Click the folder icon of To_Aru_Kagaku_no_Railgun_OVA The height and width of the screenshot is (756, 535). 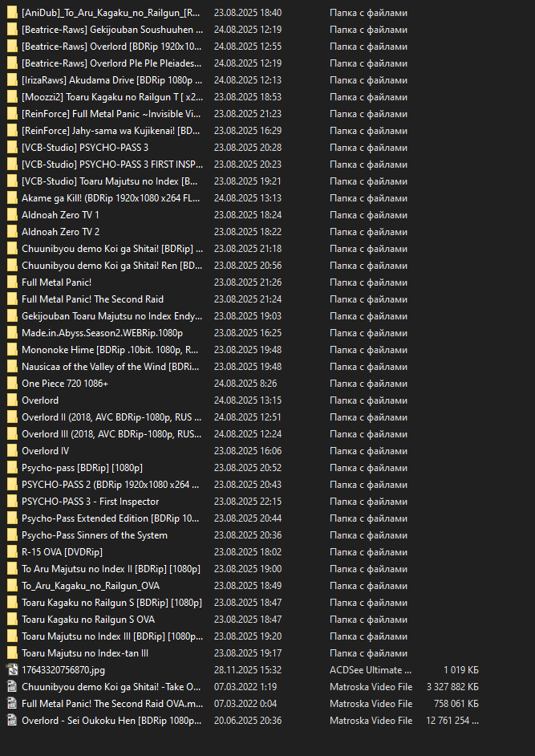point(12,585)
